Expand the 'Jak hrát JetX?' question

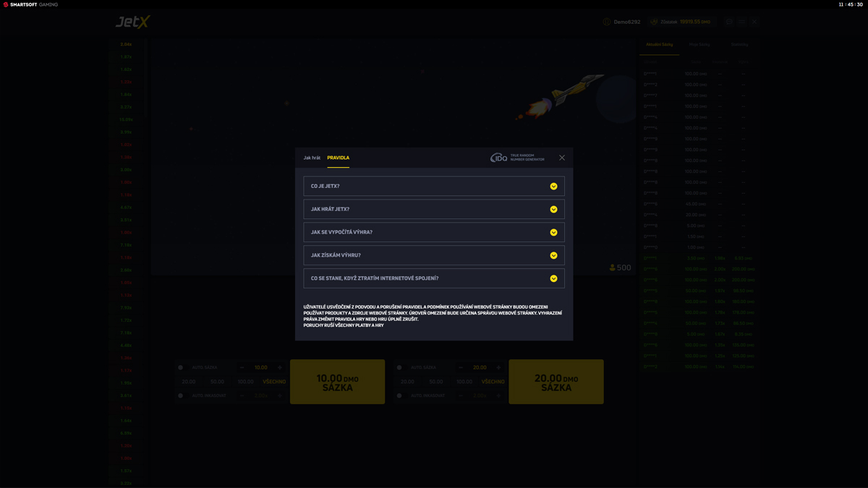pos(433,209)
